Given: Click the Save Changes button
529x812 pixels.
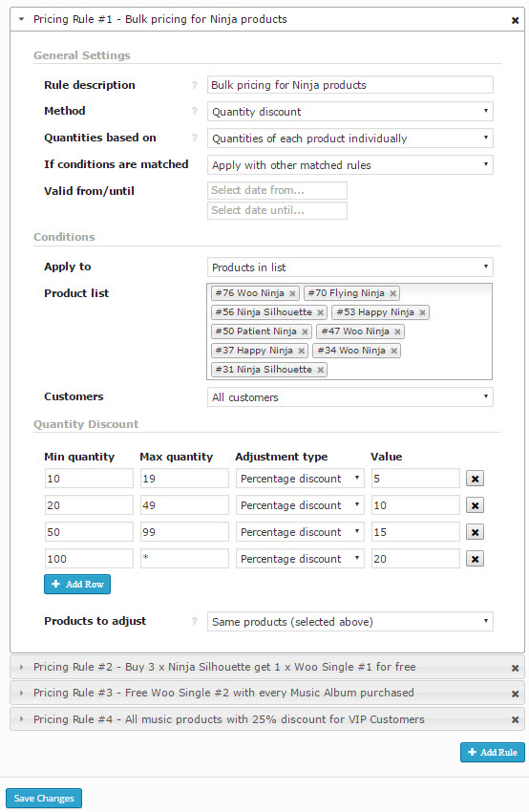Looking at the screenshot, I should click(x=44, y=798).
